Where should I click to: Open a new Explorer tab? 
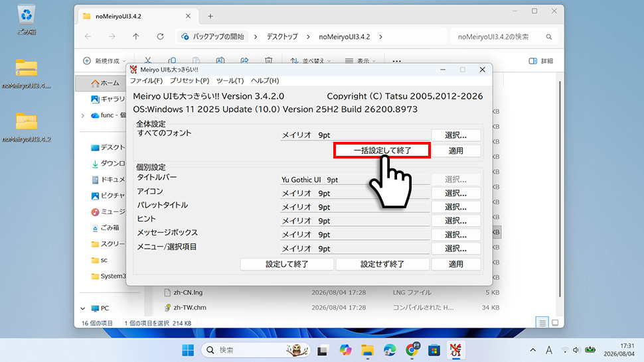pos(210,17)
